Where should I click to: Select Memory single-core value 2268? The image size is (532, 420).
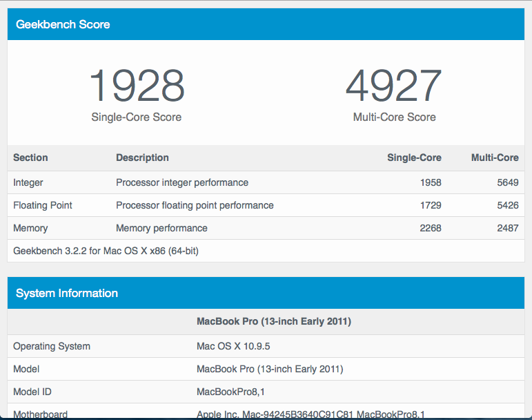pyautogui.click(x=431, y=228)
